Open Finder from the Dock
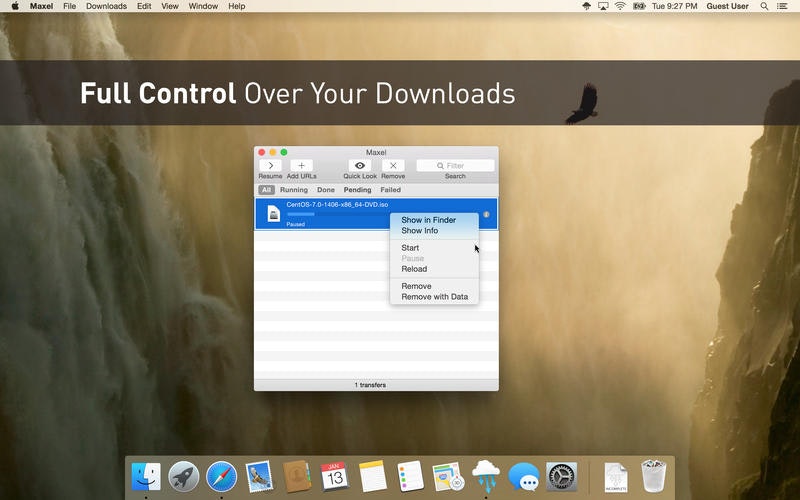This screenshot has height=500, width=800. 146,477
